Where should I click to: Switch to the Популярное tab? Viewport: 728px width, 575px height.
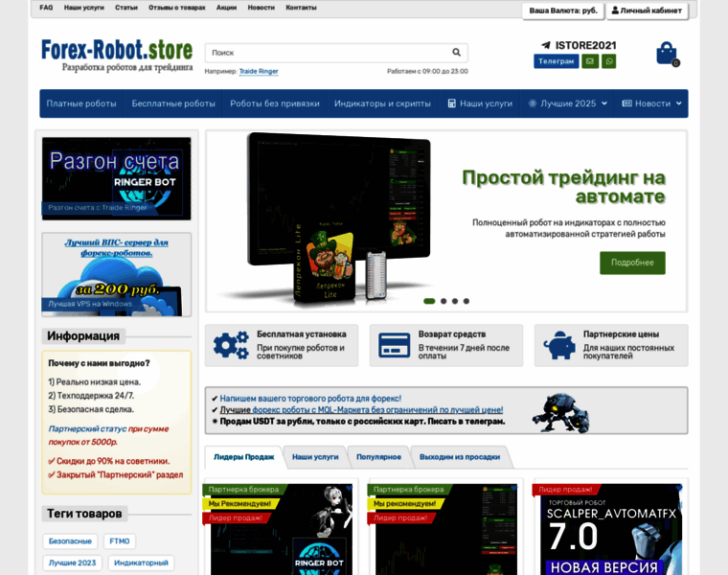(379, 457)
